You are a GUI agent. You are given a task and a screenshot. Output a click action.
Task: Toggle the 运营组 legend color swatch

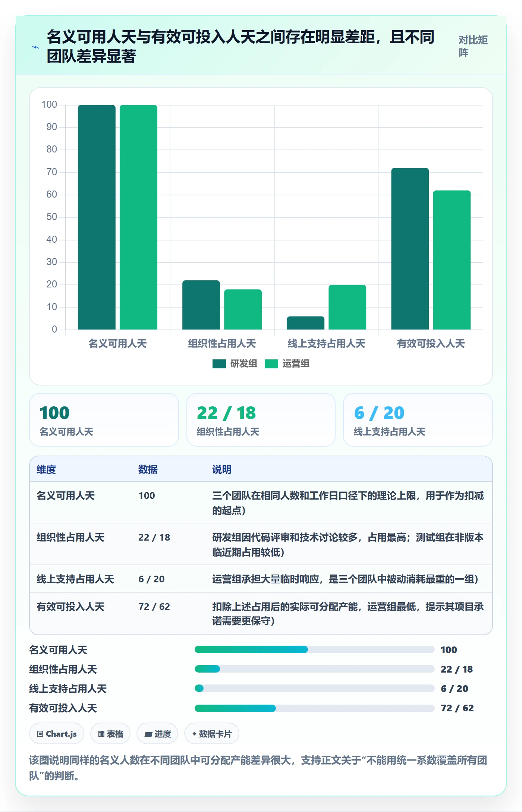tap(271, 364)
